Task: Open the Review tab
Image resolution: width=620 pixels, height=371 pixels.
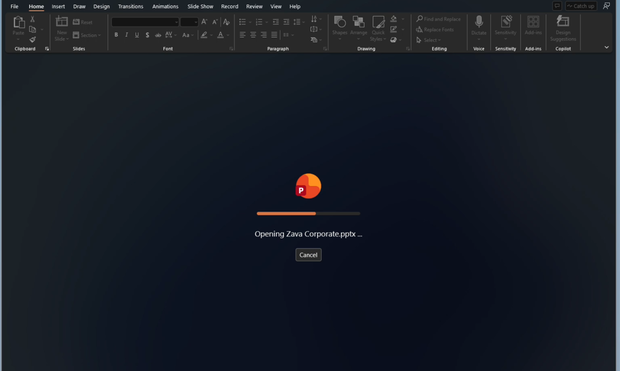Action: pos(254,6)
